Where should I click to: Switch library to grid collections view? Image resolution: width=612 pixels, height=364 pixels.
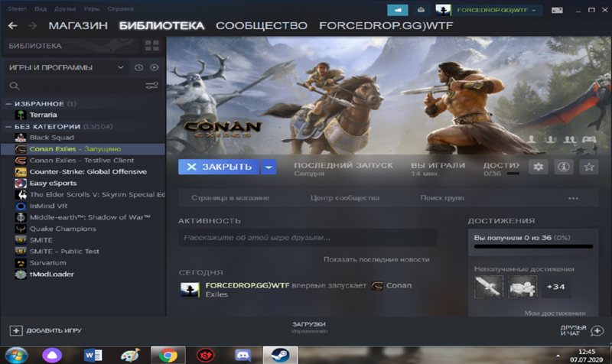point(151,46)
